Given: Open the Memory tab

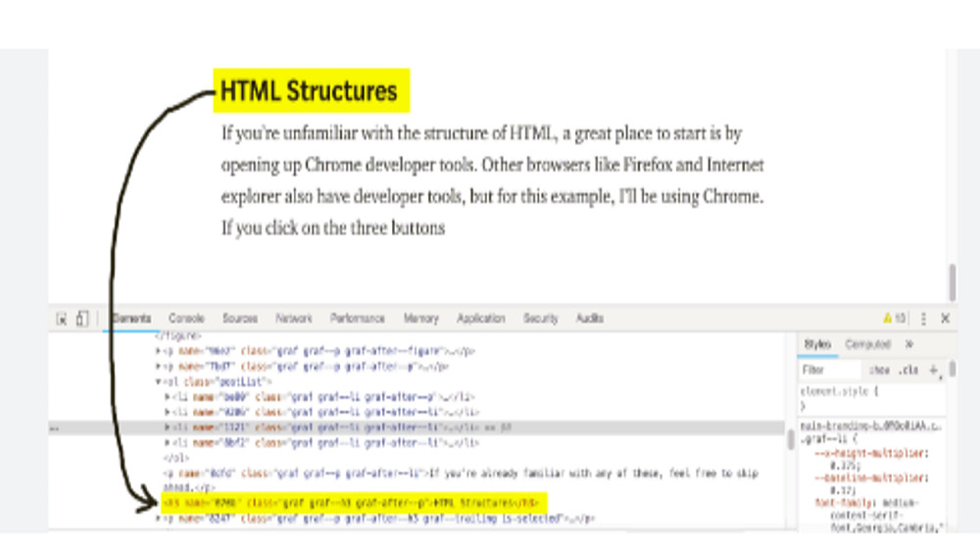Looking at the screenshot, I should click(x=420, y=319).
